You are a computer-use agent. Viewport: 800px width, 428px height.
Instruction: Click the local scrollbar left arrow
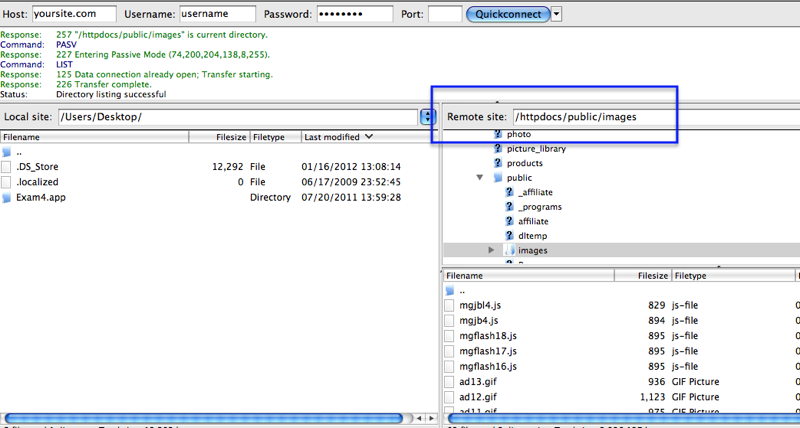point(419,418)
